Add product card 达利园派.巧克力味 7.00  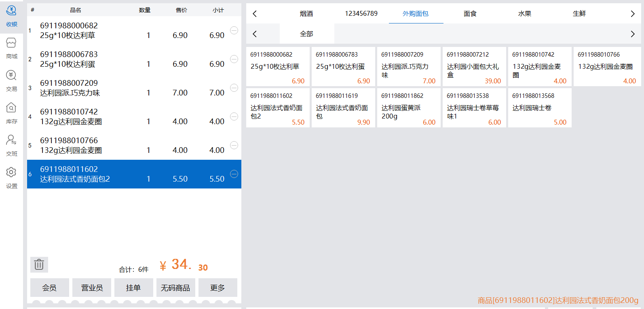click(409, 67)
